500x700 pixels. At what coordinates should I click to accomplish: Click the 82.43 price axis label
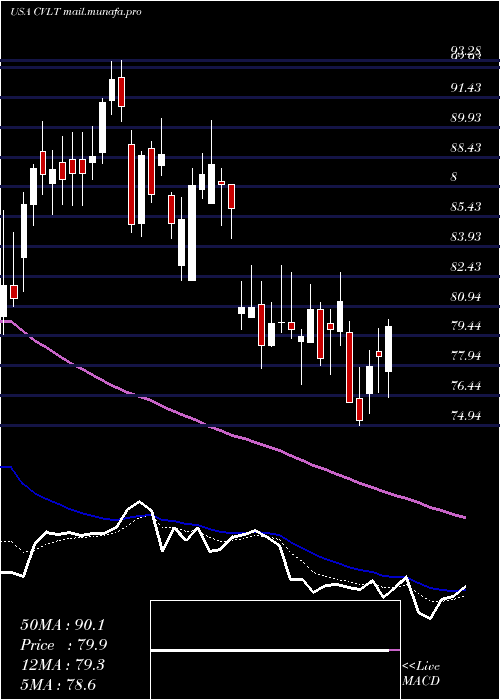466,267
